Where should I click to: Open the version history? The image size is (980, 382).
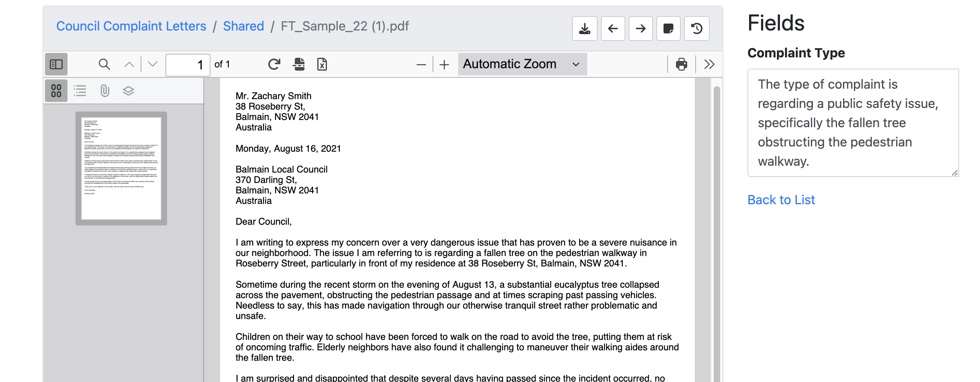click(x=696, y=28)
